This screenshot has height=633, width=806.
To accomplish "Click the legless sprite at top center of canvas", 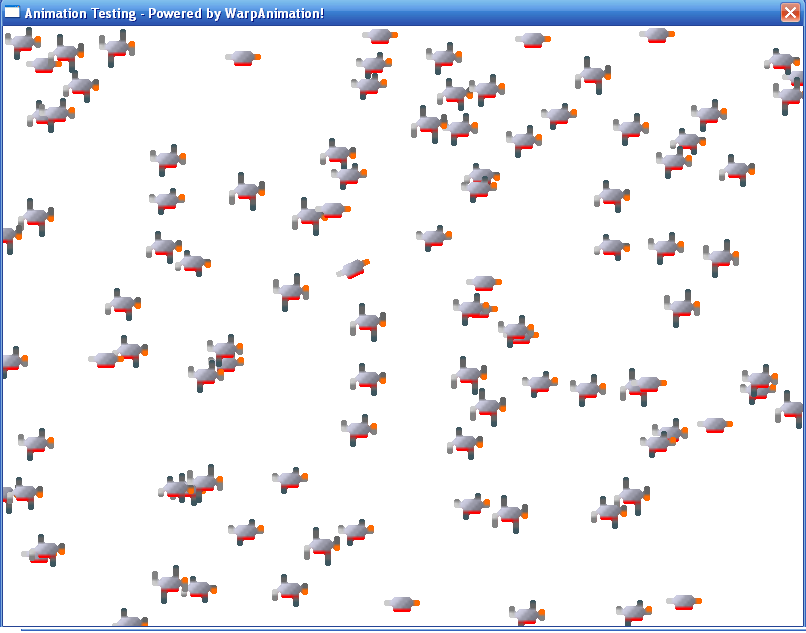I will coord(379,36).
